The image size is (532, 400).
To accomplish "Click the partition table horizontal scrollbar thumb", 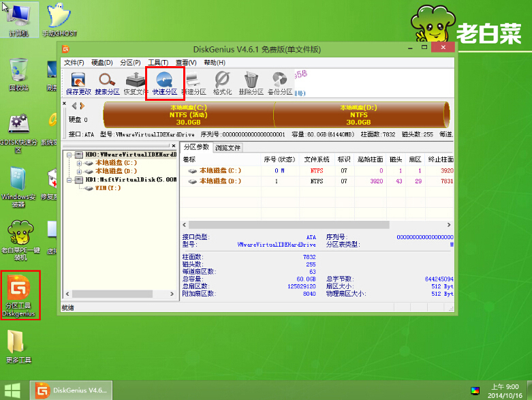I will click(289, 225).
